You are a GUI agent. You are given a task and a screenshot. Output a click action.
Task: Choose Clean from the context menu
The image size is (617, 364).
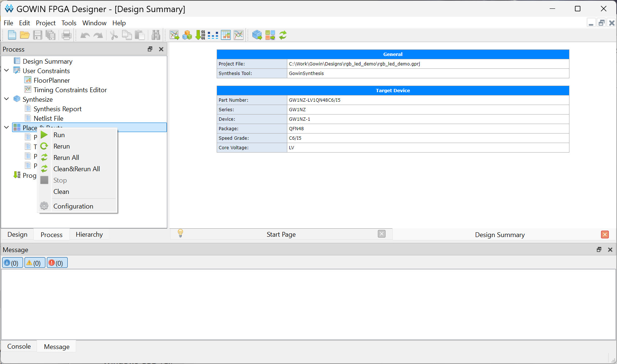point(78,192)
